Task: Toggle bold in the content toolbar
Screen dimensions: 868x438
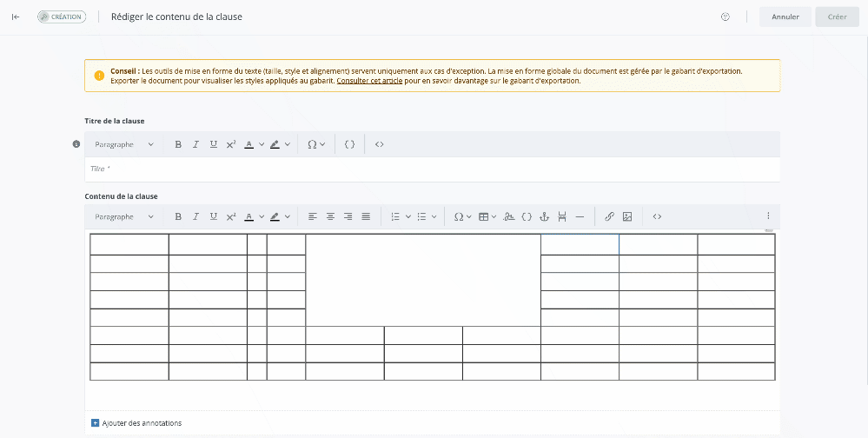Action: (x=178, y=216)
